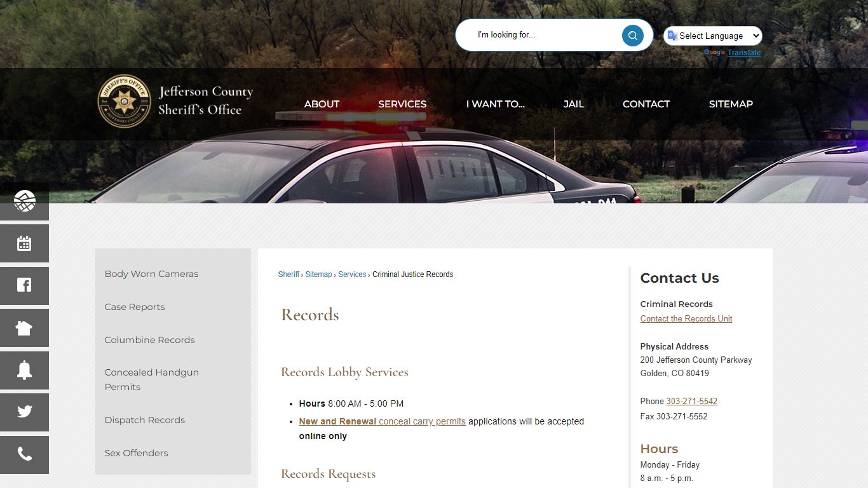The image size is (868, 488).
Task: Click the Services breadcrumb link
Action: 352,274
